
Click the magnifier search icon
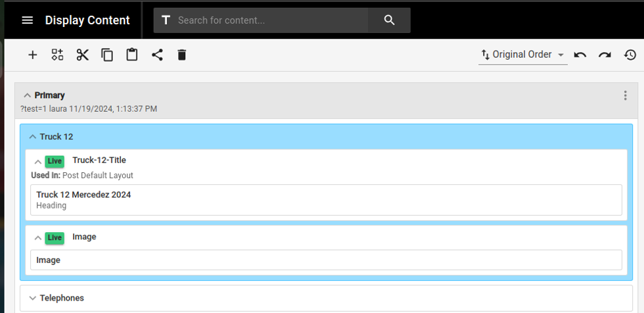390,20
